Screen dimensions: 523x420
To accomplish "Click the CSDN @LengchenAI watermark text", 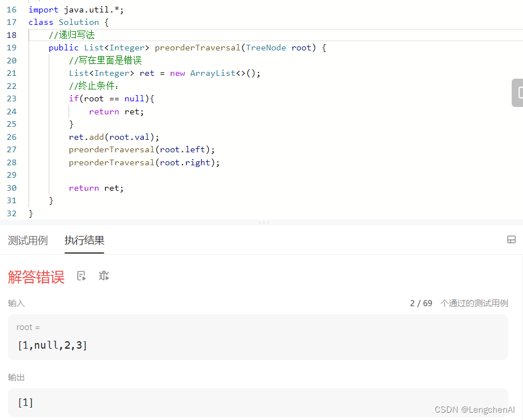I will [x=474, y=409].
